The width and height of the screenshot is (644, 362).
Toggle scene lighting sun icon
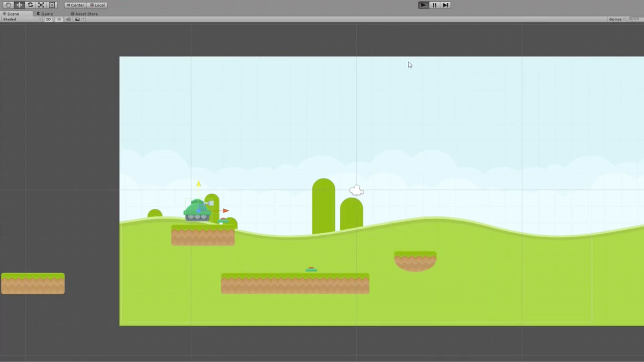click(59, 19)
